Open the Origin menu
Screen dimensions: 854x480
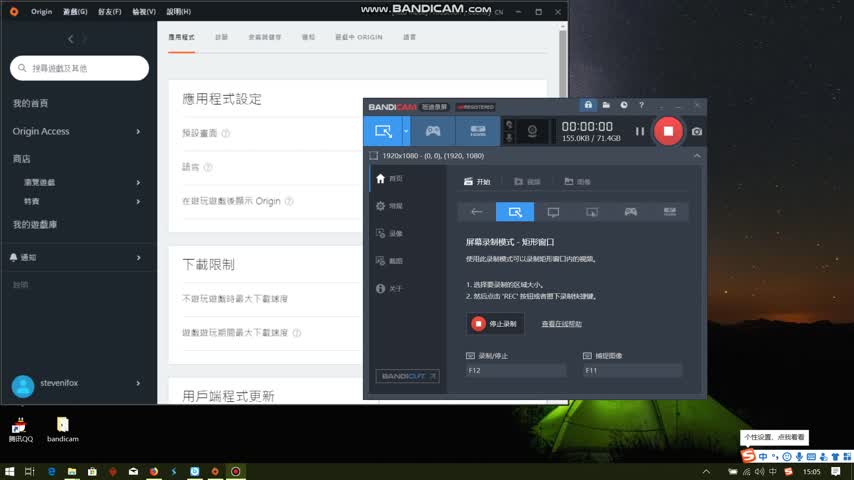click(x=41, y=11)
